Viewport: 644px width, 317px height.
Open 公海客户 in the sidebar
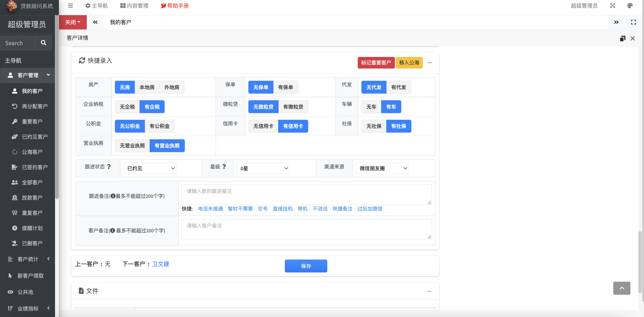[32, 152]
